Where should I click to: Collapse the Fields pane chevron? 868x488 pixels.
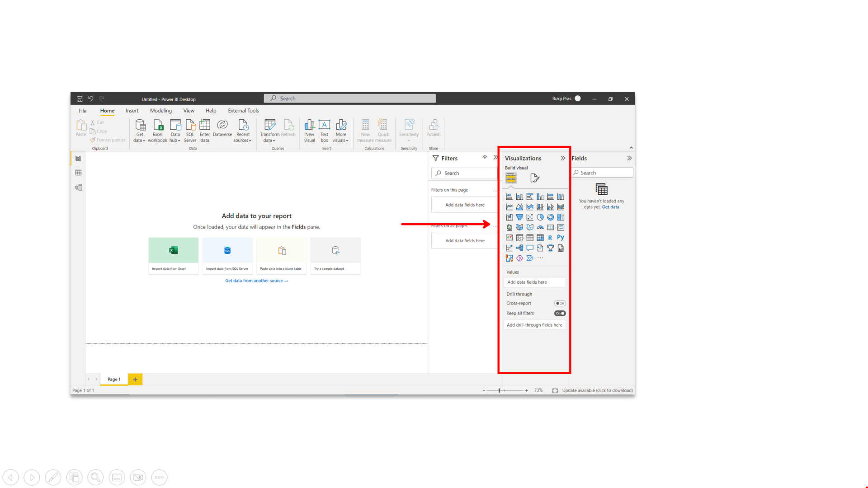coord(629,158)
